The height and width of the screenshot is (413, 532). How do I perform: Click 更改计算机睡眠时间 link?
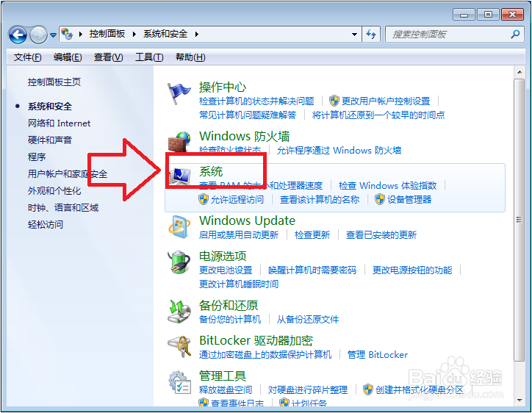(x=239, y=284)
